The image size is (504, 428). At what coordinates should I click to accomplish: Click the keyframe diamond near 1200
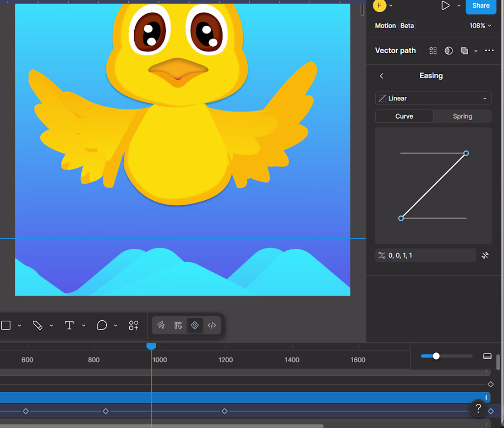point(225,412)
